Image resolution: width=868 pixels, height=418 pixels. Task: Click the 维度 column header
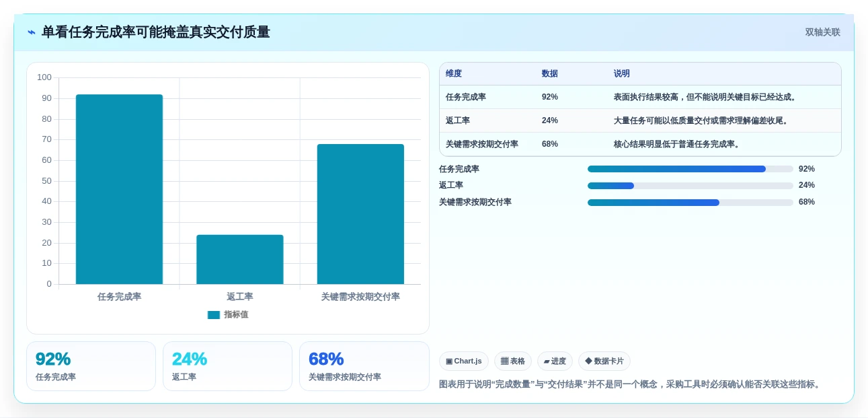pyautogui.click(x=454, y=74)
